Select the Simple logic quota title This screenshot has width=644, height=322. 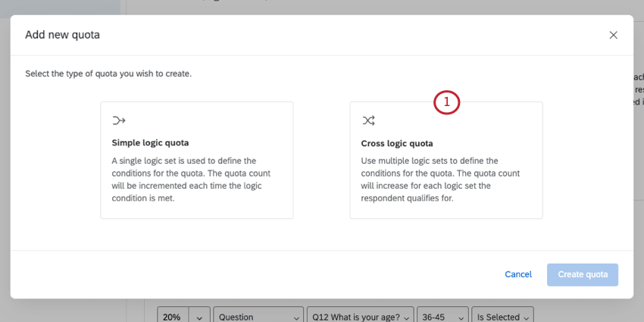[150, 142]
